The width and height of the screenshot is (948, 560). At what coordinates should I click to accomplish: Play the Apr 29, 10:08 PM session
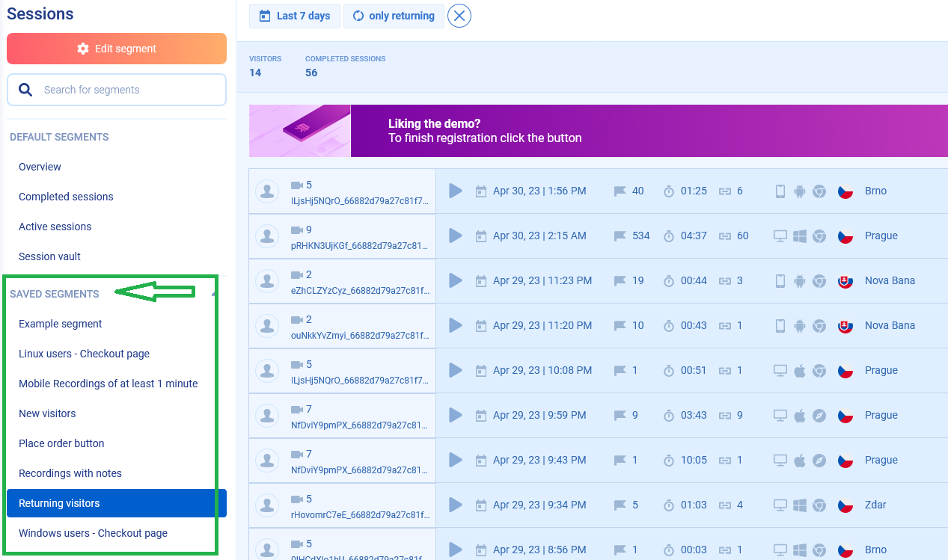[455, 370]
